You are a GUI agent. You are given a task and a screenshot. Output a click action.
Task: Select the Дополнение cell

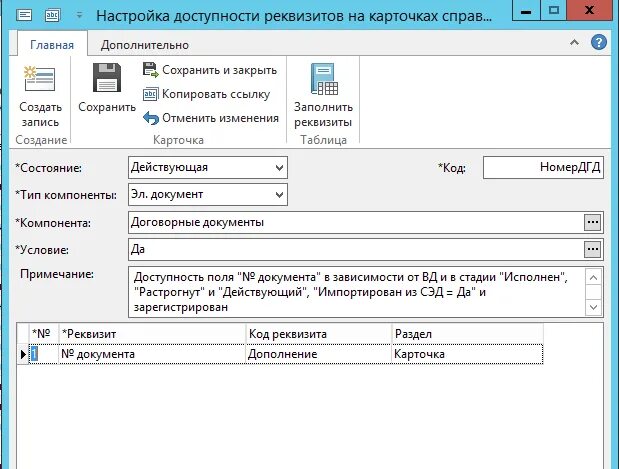[319, 354]
